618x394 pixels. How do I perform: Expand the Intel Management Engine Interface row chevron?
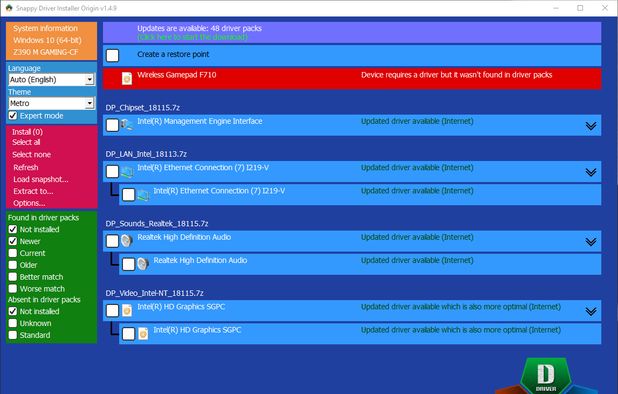click(590, 126)
